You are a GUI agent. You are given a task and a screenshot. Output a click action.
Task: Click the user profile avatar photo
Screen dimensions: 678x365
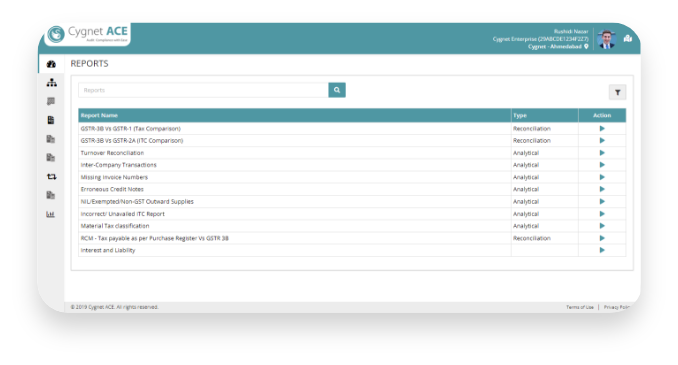click(606, 39)
